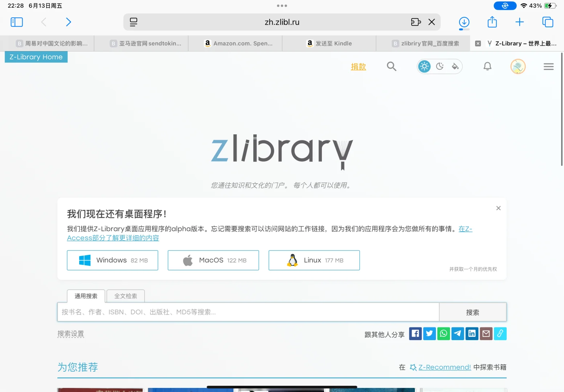
Task: Focus the book search input field
Action: (248, 312)
